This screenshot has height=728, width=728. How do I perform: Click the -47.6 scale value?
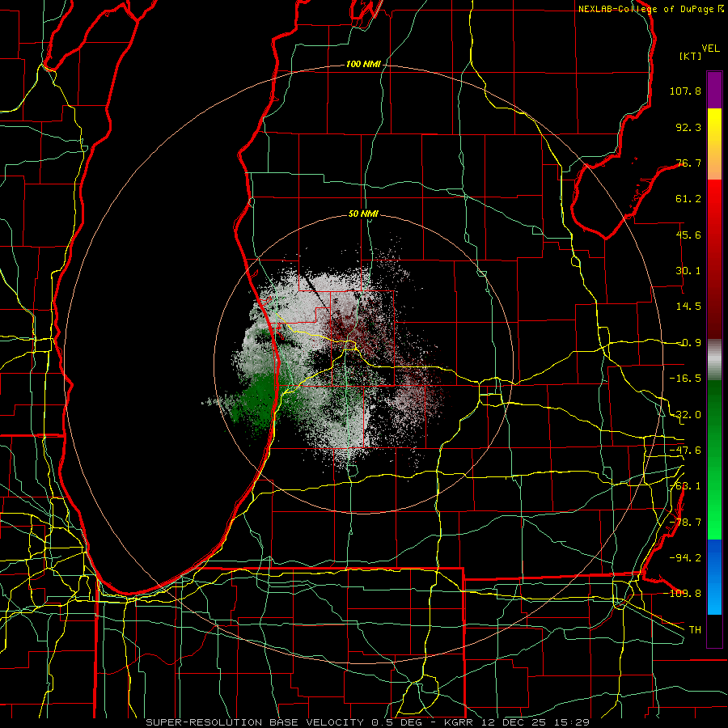[x=685, y=451]
